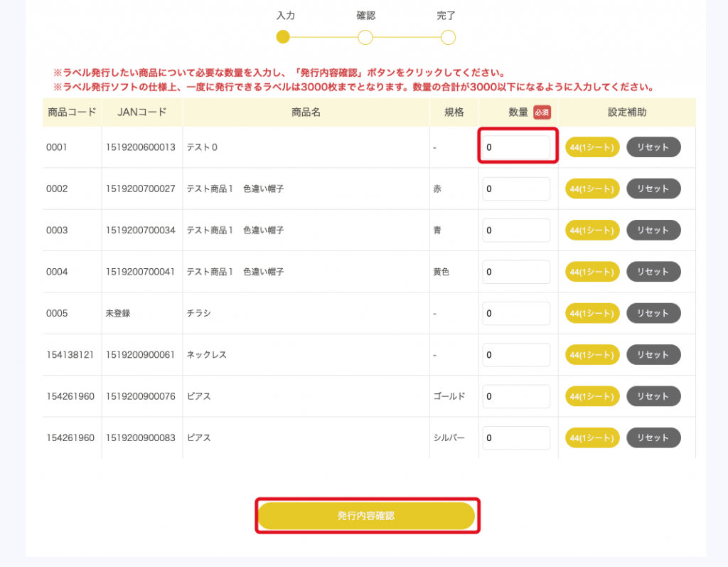Click リセット for red 色違い帽子
This screenshot has width=728, height=567.
653,189
